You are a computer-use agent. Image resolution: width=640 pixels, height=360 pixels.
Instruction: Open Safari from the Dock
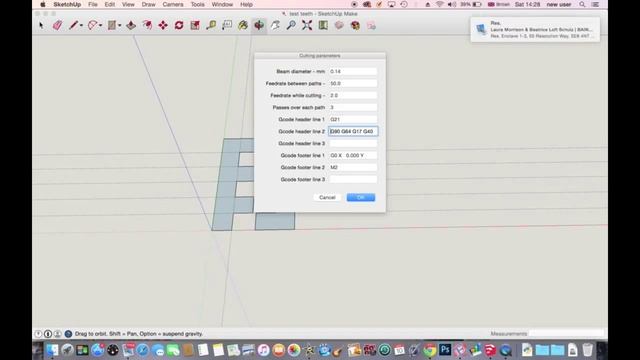pos(142,350)
